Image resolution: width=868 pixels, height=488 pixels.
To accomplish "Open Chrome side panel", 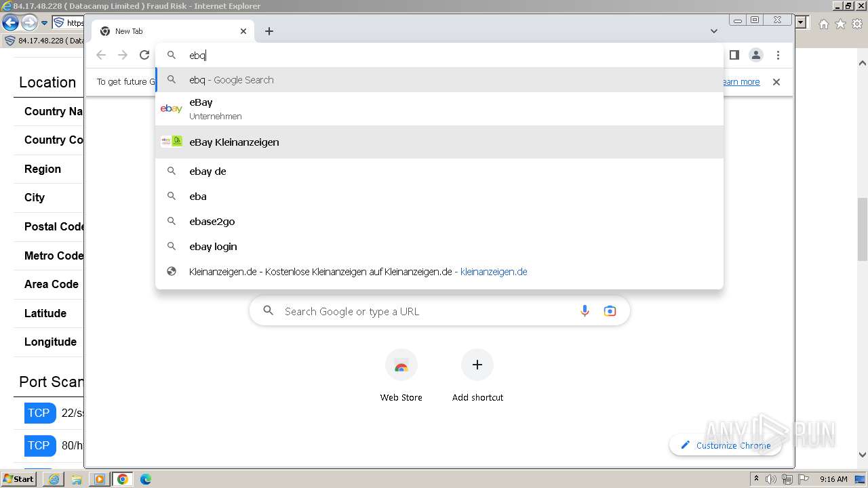I will pyautogui.click(x=734, y=55).
